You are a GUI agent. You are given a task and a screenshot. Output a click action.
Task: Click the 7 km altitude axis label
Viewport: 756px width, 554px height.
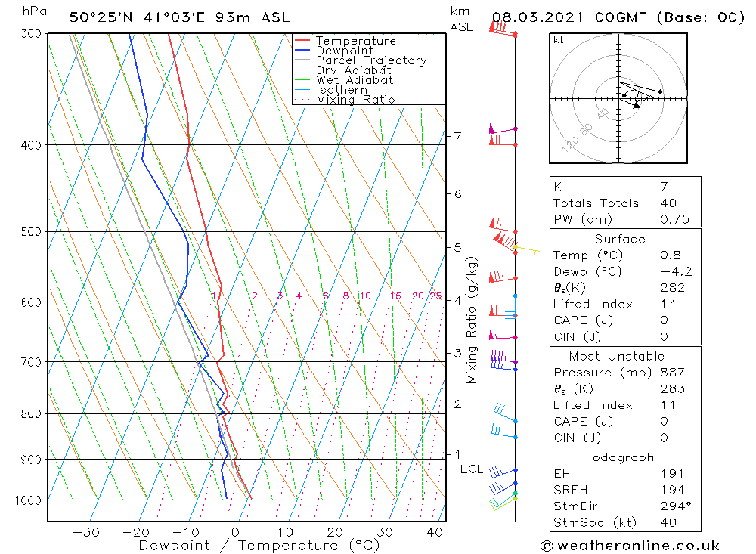pos(457,137)
